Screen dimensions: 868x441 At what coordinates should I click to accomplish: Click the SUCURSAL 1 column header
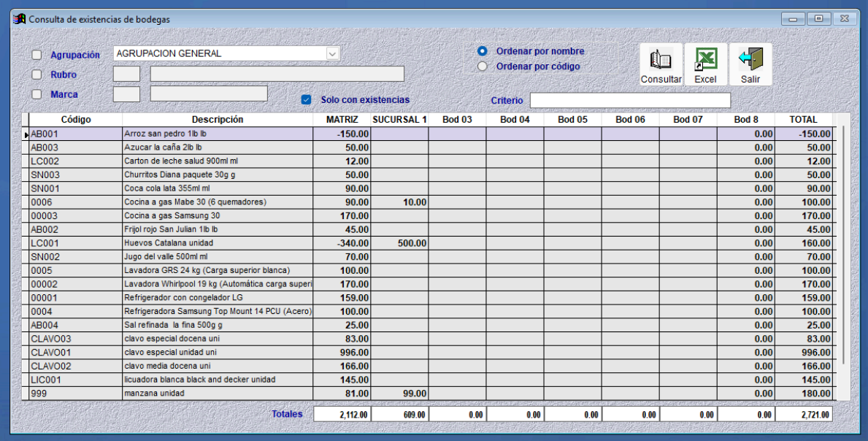click(399, 120)
